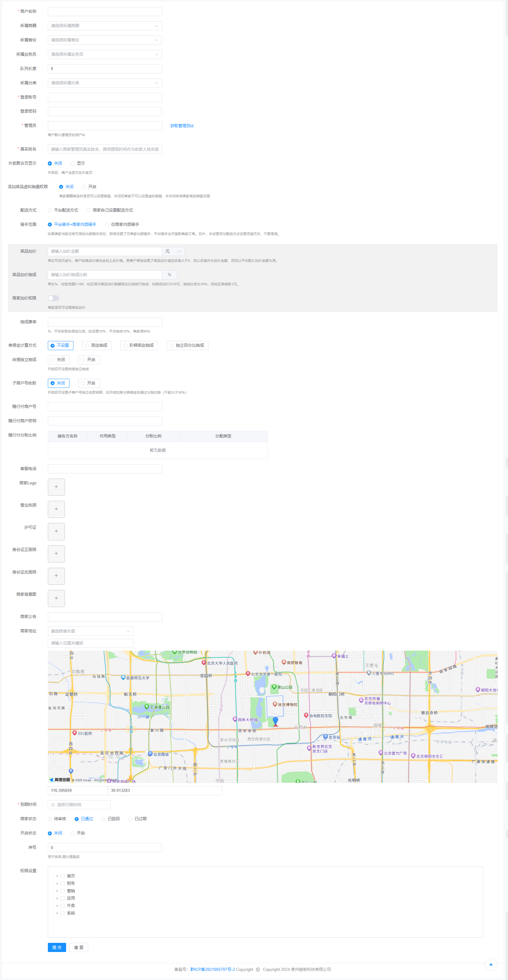The image size is (508, 980).
Task: Choose the 固定抽成 commission option
Action: [97, 346]
